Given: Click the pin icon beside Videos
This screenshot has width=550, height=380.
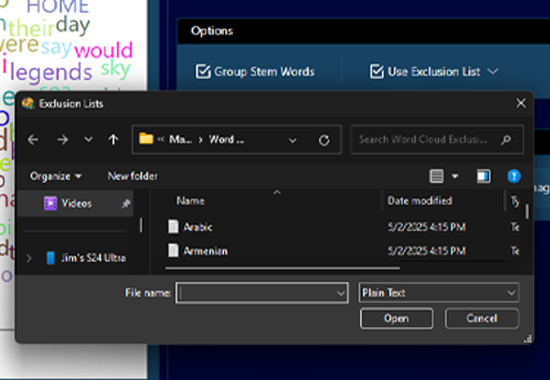Looking at the screenshot, I should (x=126, y=204).
